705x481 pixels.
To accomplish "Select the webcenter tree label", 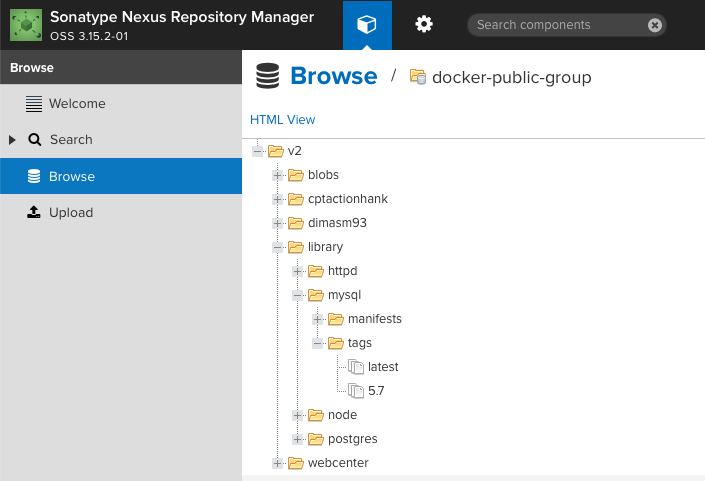I will pyautogui.click(x=338, y=463).
